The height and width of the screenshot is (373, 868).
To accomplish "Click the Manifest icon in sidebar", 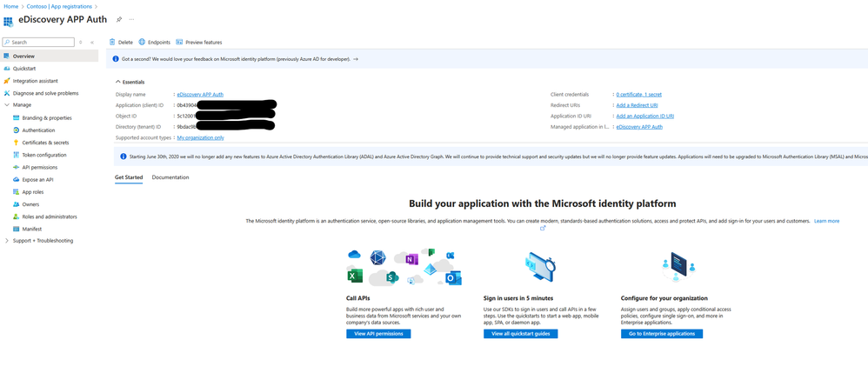I will pos(17,229).
